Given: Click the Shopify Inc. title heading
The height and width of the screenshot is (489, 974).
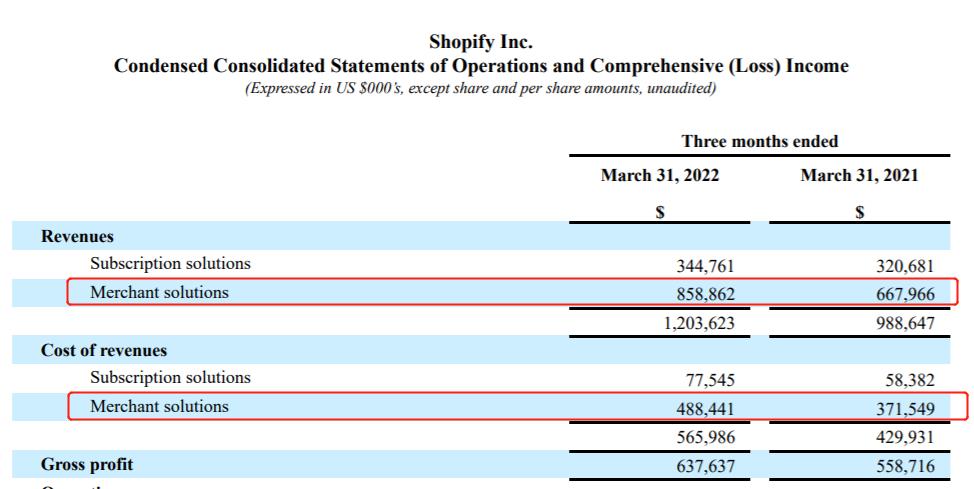Looking at the screenshot, I should coord(480,42).
